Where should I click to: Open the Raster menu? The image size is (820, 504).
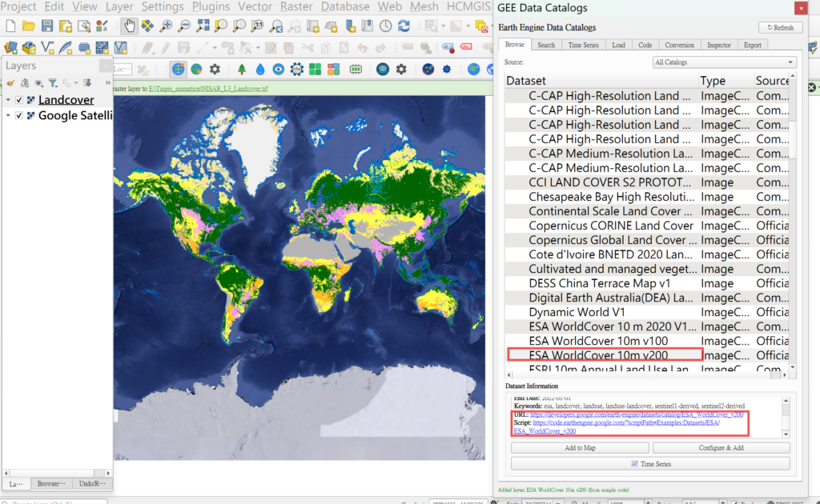click(x=296, y=6)
